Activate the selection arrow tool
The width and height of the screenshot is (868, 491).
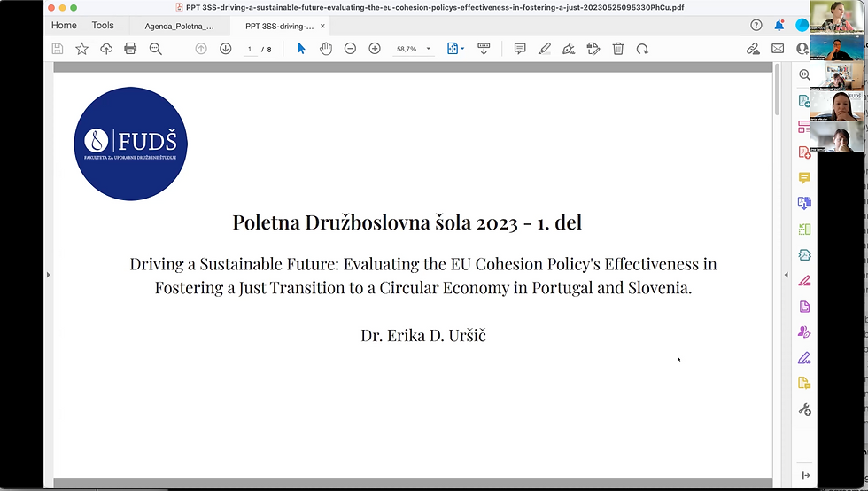point(302,49)
